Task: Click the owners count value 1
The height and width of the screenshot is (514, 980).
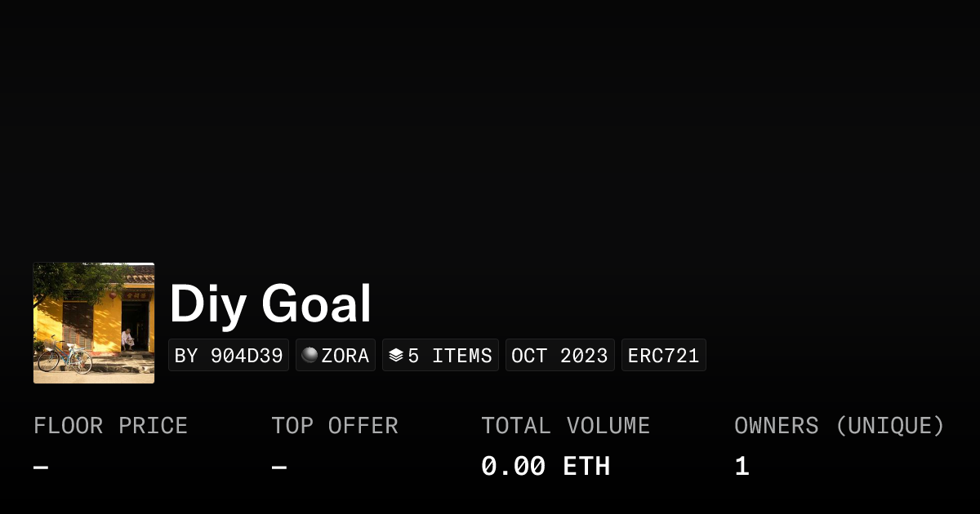Action: pyautogui.click(x=742, y=467)
